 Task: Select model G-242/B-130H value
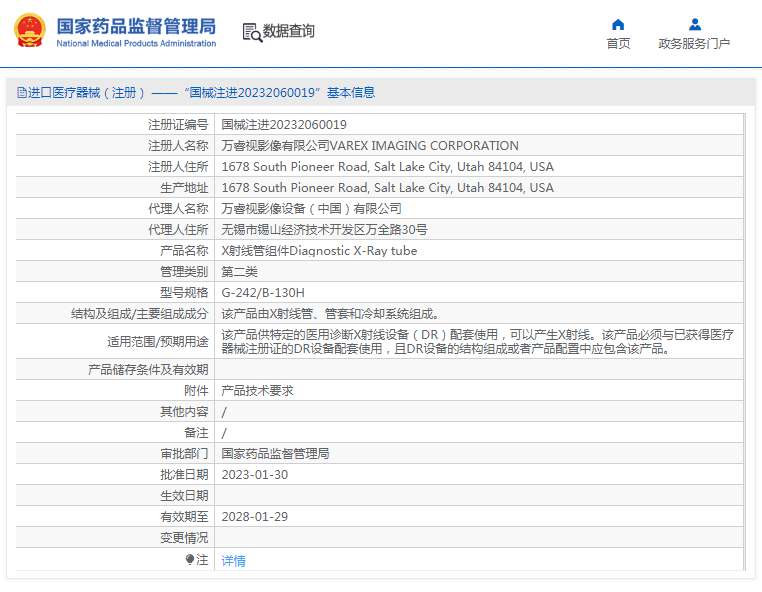pos(263,293)
